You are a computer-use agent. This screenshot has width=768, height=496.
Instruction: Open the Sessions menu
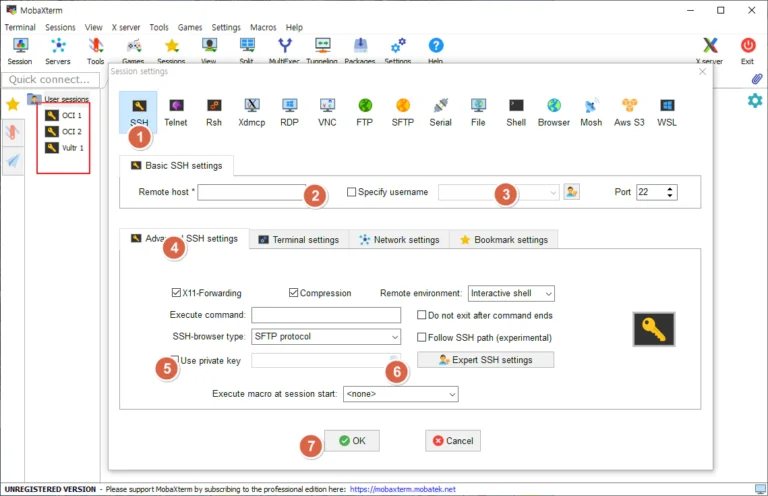[x=60, y=27]
